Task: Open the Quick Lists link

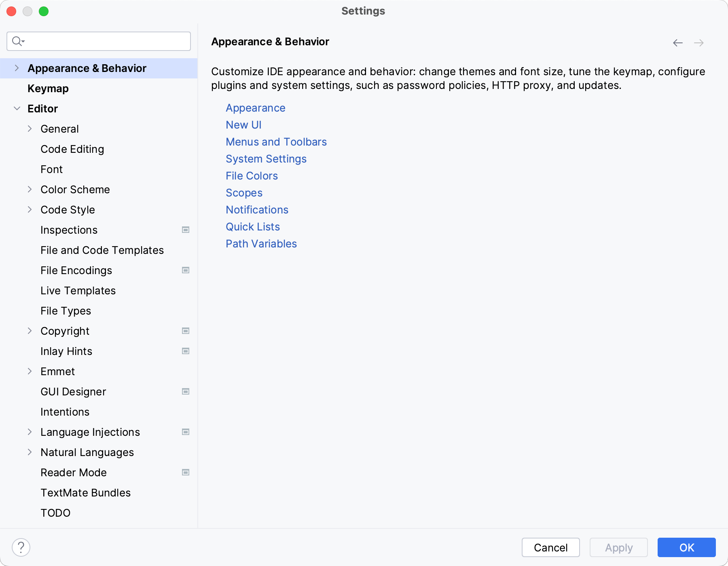Action: coord(253,227)
